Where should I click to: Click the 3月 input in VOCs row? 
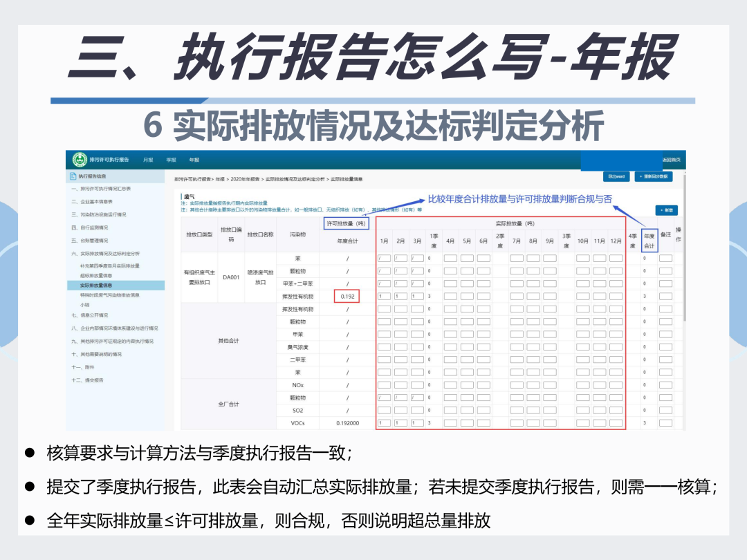(417, 423)
